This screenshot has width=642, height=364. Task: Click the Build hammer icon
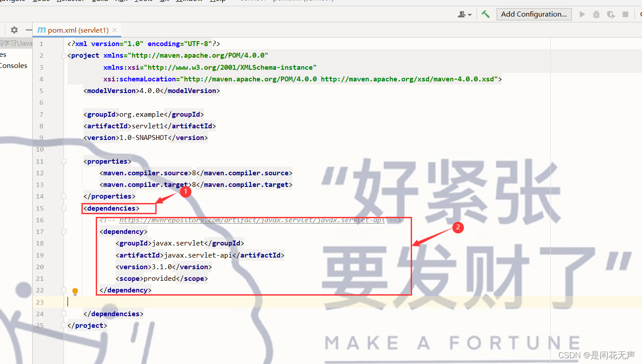[486, 14]
